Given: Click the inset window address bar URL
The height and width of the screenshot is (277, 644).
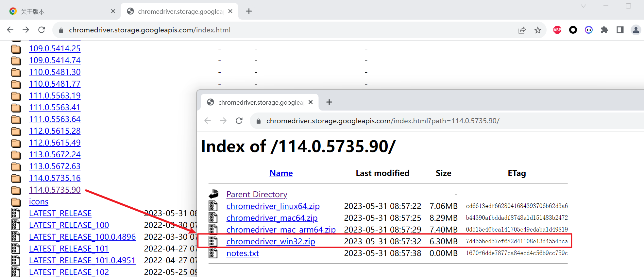Looking at the screenshot, I should (383, 121).
